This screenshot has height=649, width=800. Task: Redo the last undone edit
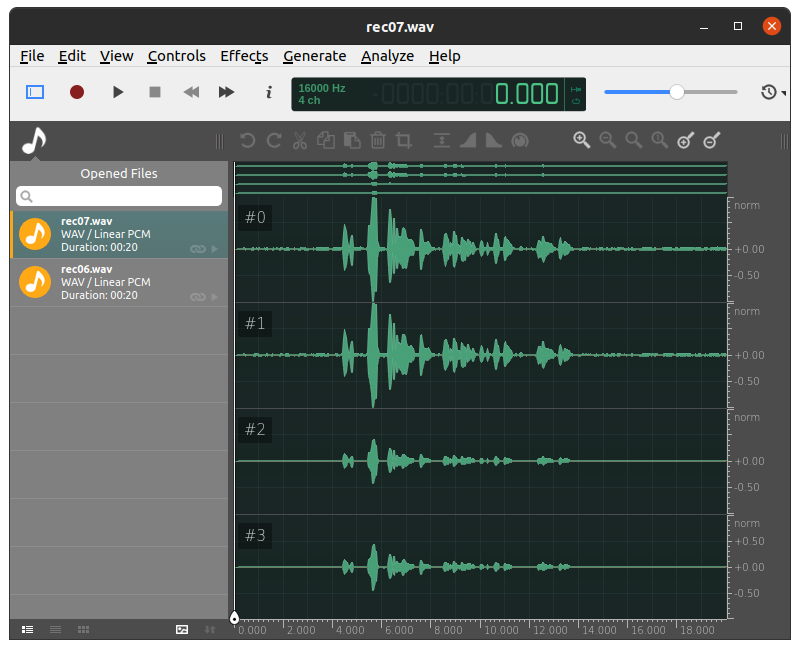[274, 140]
